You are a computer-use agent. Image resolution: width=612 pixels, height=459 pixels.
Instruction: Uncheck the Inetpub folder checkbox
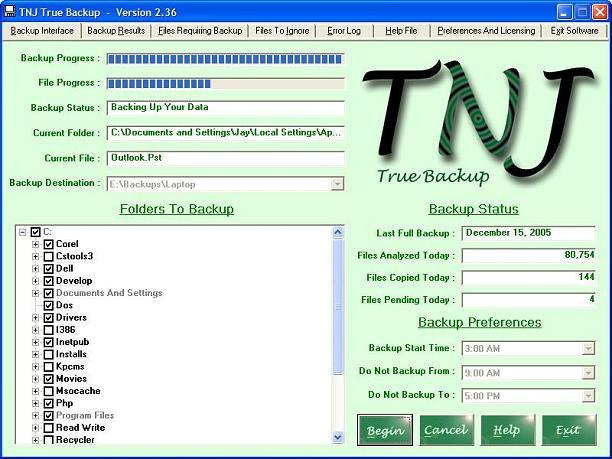tap(48, 342)
